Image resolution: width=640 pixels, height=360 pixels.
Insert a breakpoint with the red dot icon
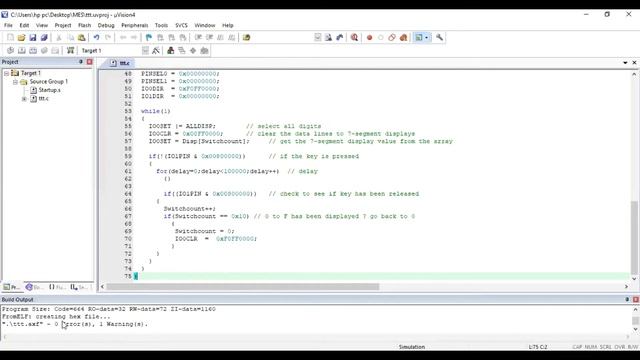[x=369, y=38]
